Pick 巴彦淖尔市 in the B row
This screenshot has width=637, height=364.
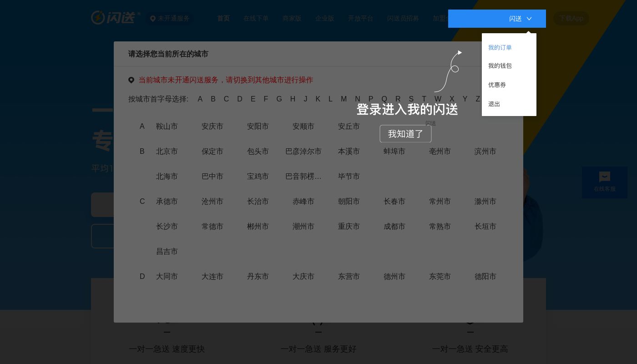303,152
